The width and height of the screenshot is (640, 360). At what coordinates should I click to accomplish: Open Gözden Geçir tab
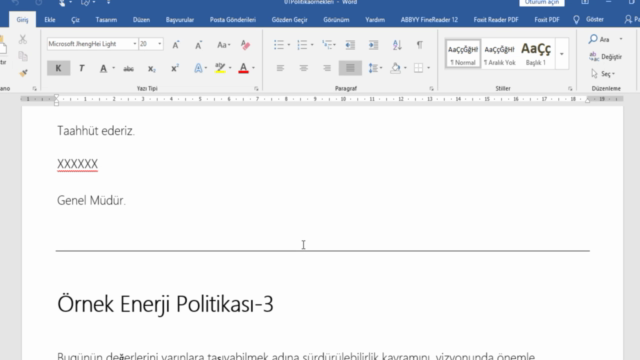[x=289, y=20]
